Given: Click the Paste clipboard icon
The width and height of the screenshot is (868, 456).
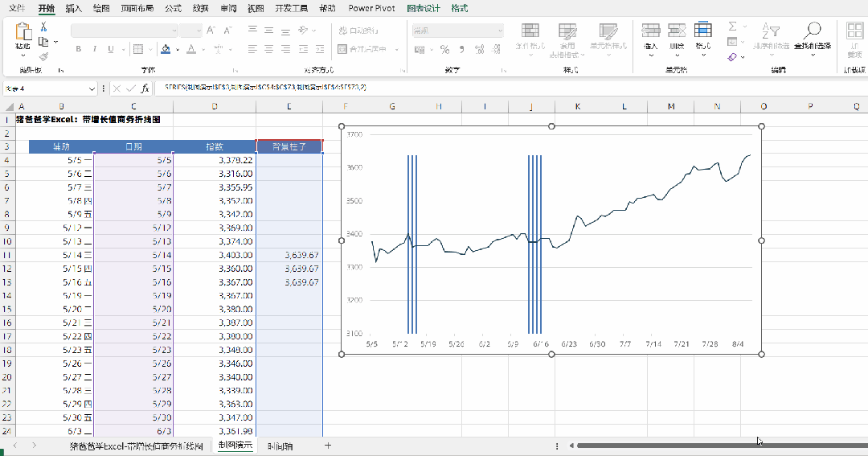Looking at the screenshot, I should coord(23,31).
